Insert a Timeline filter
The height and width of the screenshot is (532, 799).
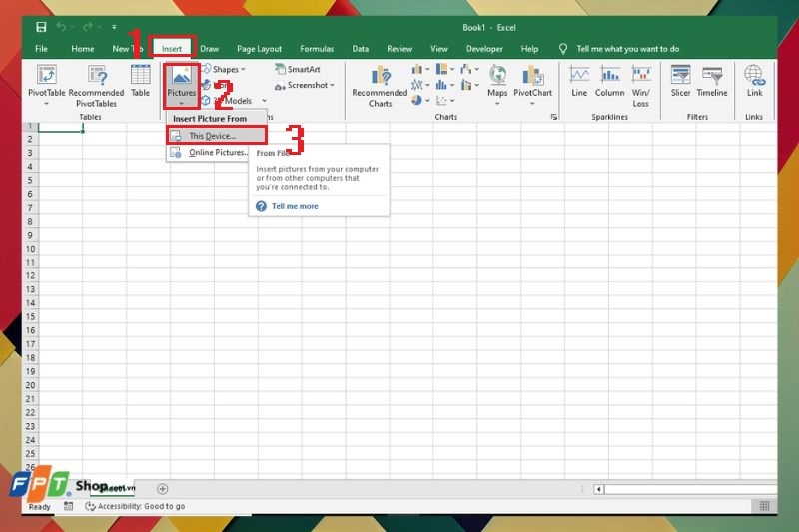pyautogui.click(x=712, y=81)
